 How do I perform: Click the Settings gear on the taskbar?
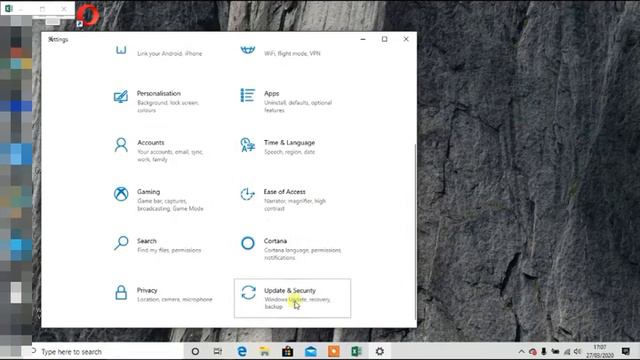380,351
